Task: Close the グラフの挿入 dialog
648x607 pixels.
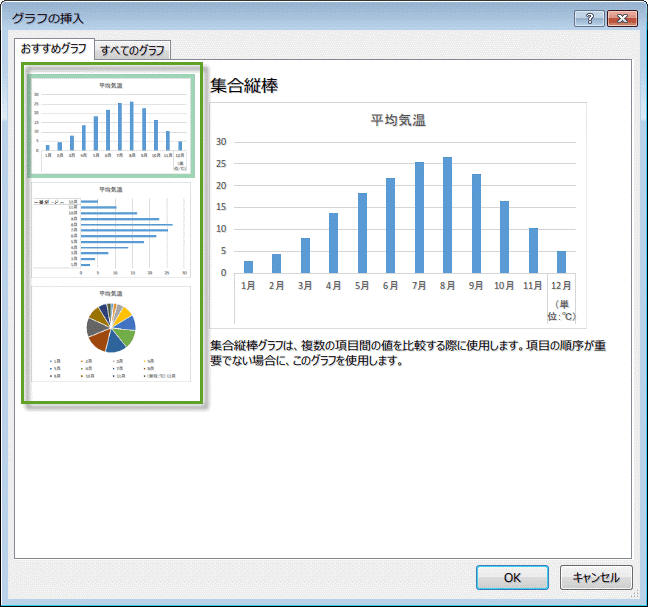Action: click(622, 18)
